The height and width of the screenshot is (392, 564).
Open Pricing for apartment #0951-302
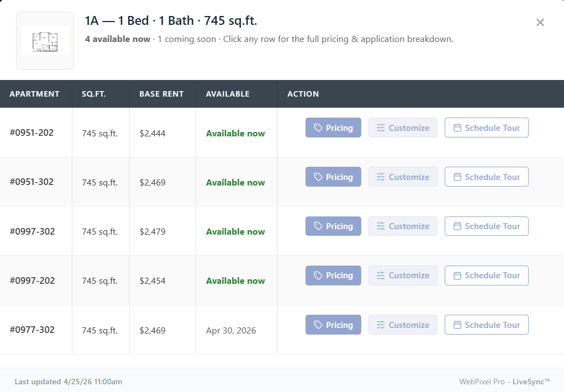click(333, 177)
